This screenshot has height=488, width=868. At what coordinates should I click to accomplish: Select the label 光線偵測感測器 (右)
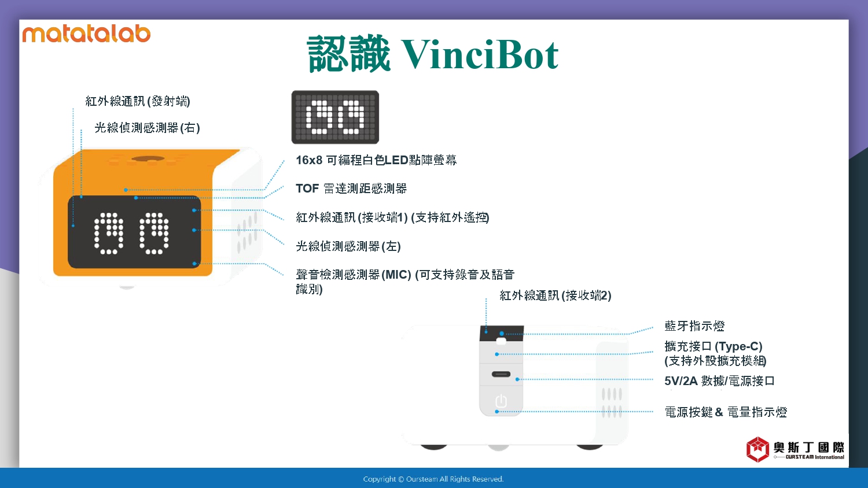pos(147,128)
